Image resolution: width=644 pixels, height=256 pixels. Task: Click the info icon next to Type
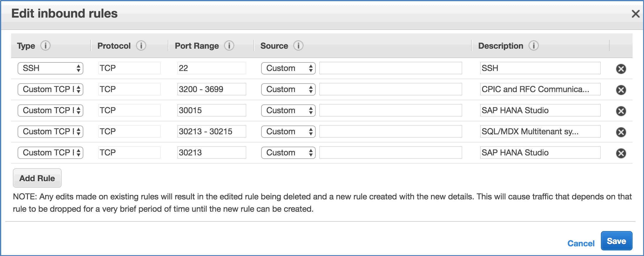pos(45,46)
